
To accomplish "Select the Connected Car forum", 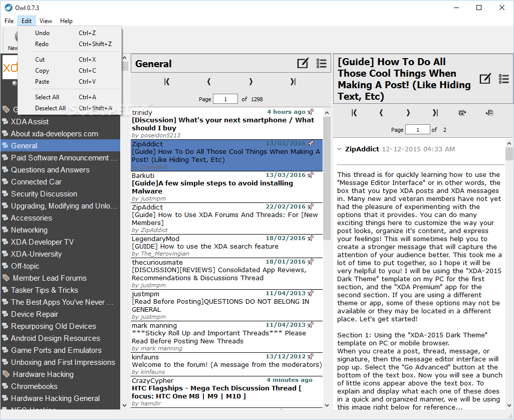I will pyautogui.click(x=60, y=181).
